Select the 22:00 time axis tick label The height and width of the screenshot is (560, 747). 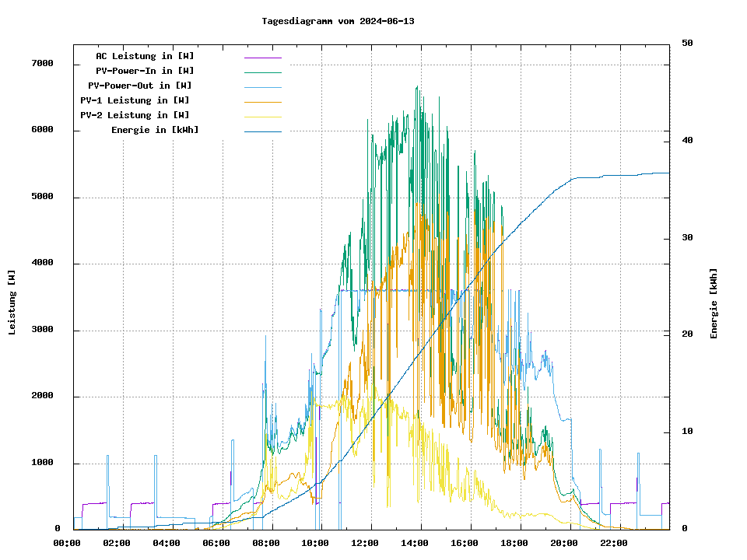click(x=613, y=543)
